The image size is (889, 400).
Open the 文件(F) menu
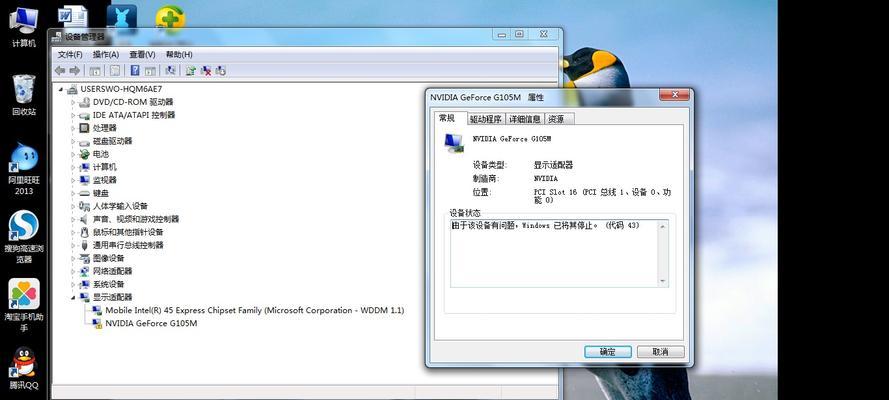(70, 55)
